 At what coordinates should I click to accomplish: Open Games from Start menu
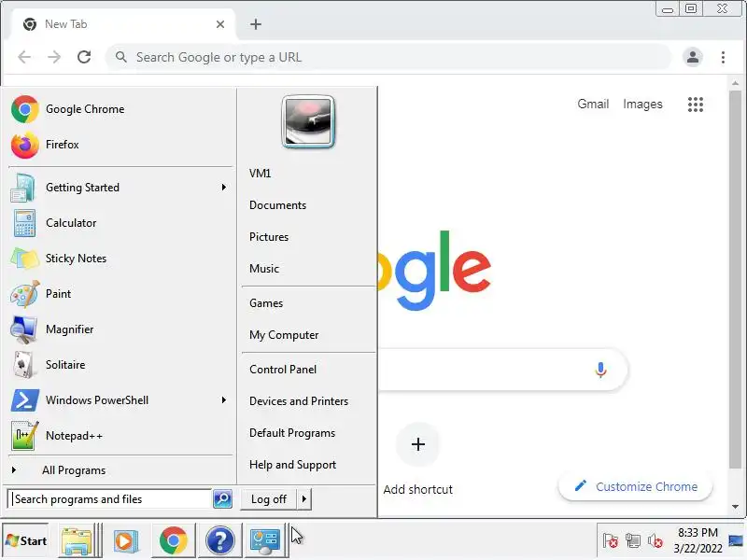(x=266, y=303)
